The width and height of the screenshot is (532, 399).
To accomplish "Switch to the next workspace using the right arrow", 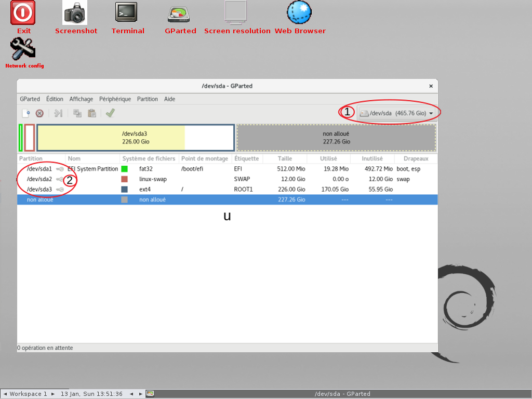I will 53,394.
